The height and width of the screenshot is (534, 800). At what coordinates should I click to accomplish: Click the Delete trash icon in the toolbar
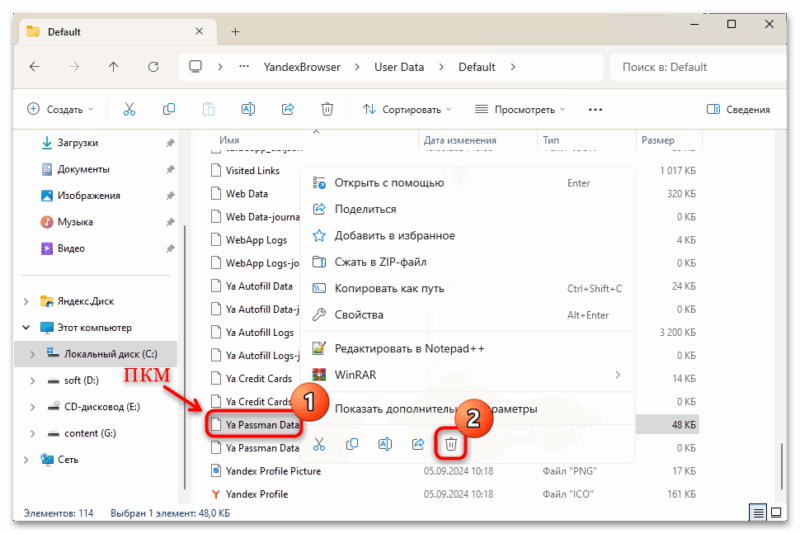coord(327,109)
